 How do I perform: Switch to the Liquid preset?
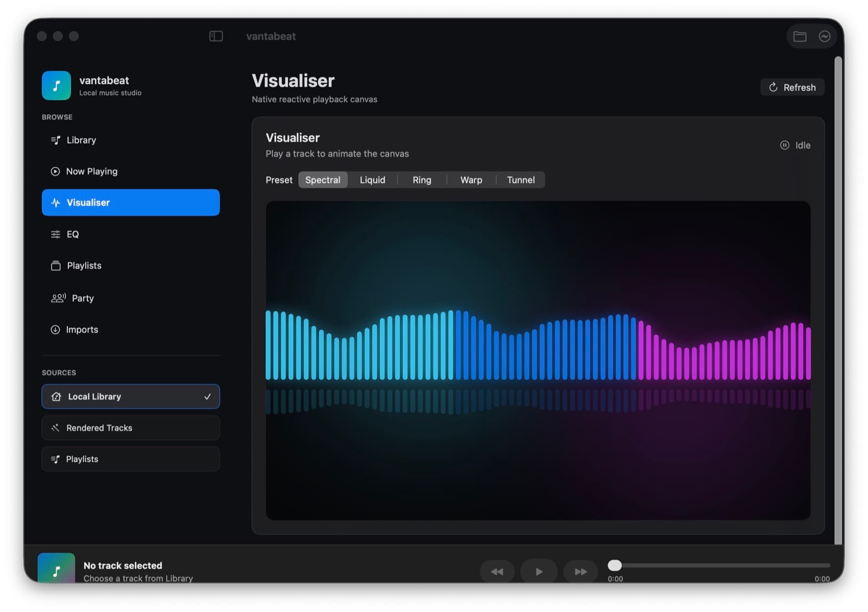point(372,180)
